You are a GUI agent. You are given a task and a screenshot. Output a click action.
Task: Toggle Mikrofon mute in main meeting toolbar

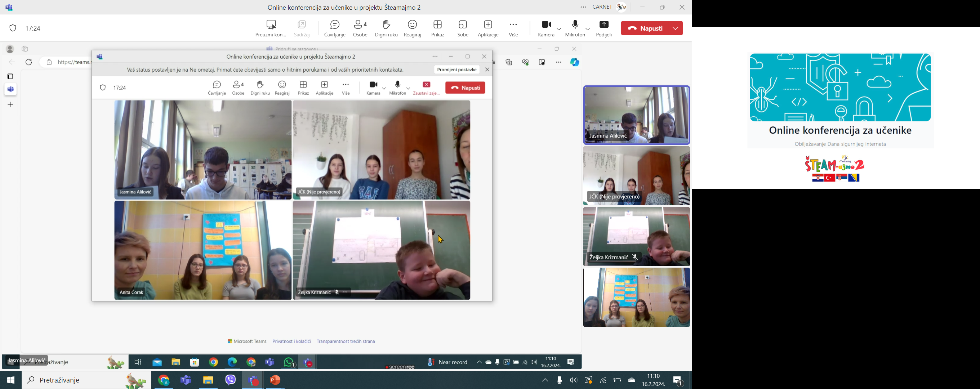575,28
